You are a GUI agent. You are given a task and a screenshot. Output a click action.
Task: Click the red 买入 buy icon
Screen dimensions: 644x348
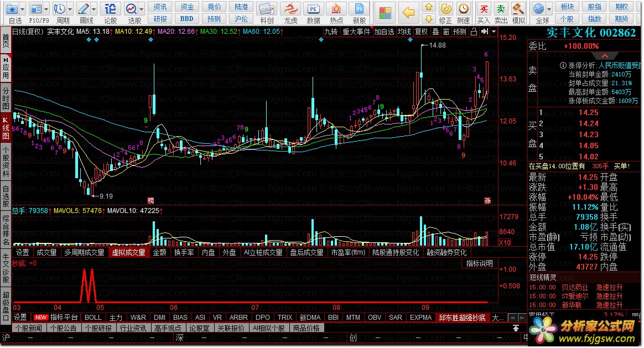[484, 9]
